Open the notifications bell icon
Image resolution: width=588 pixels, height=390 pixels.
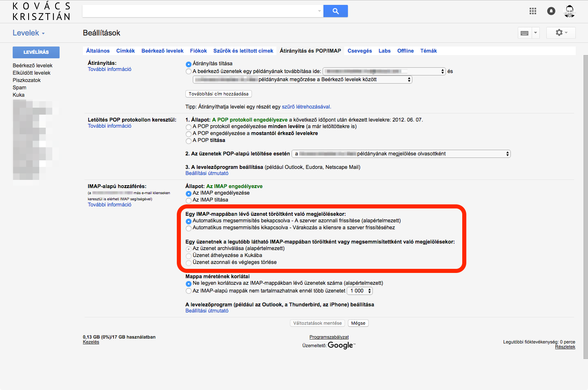(x=551, y=11)
